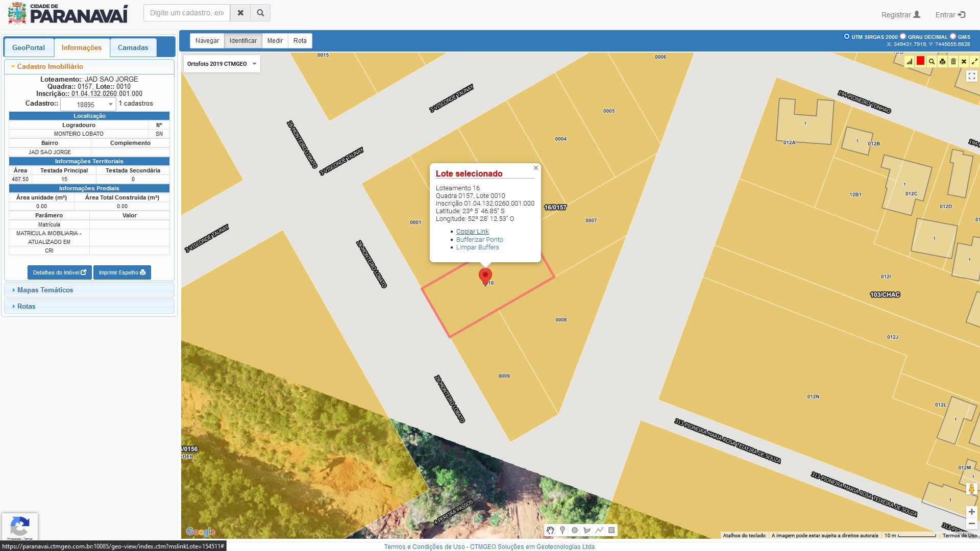Open the Cadastro 18895 dropdown
The height and width of the screenshot is (551, 980).
88,105
